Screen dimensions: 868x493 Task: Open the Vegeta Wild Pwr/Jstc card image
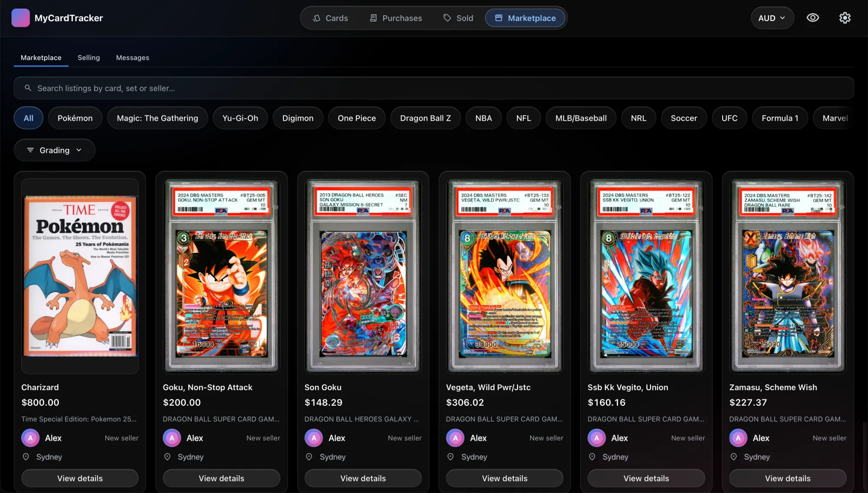point(505,276)
